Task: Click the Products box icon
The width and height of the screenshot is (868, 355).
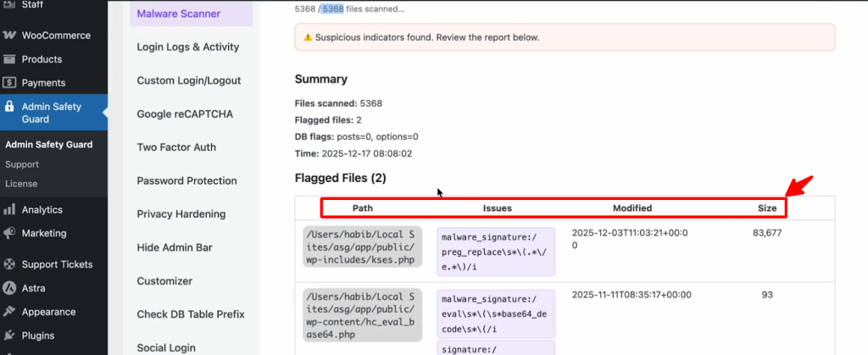Action: [9, 59]
